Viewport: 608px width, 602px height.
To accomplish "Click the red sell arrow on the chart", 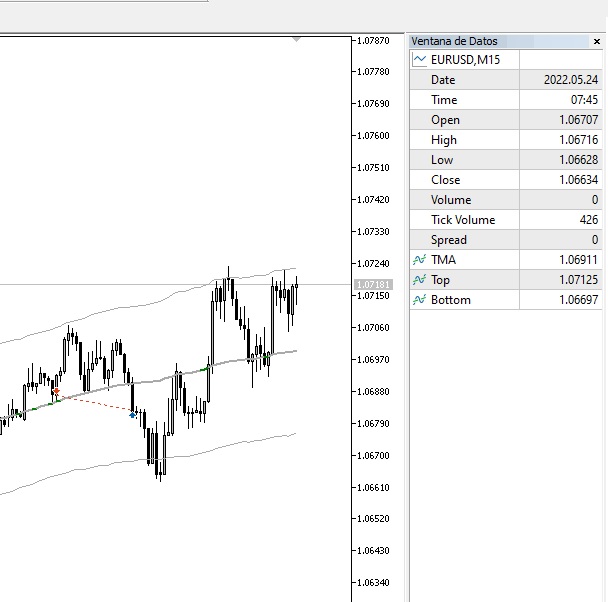I will click(x=57, y=391).
